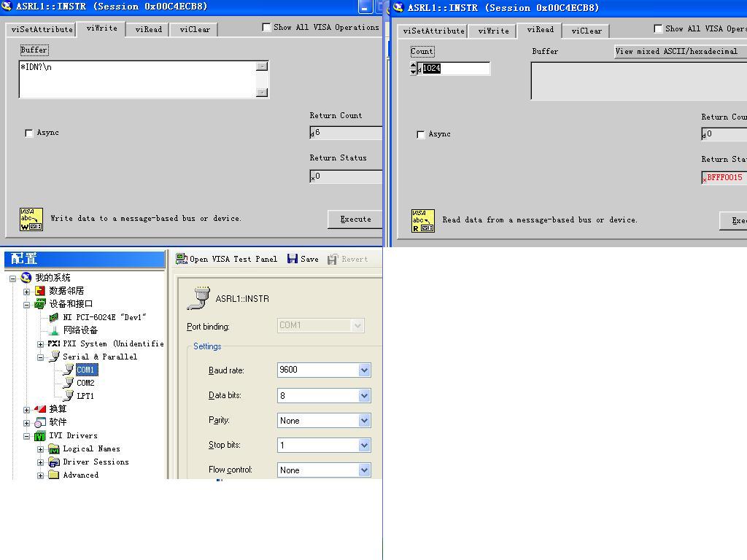Click the Save label in toolbar
Image resolution: width=747 pixels, height=560 pixels.
pyautogui.click(x=309, y=259)
